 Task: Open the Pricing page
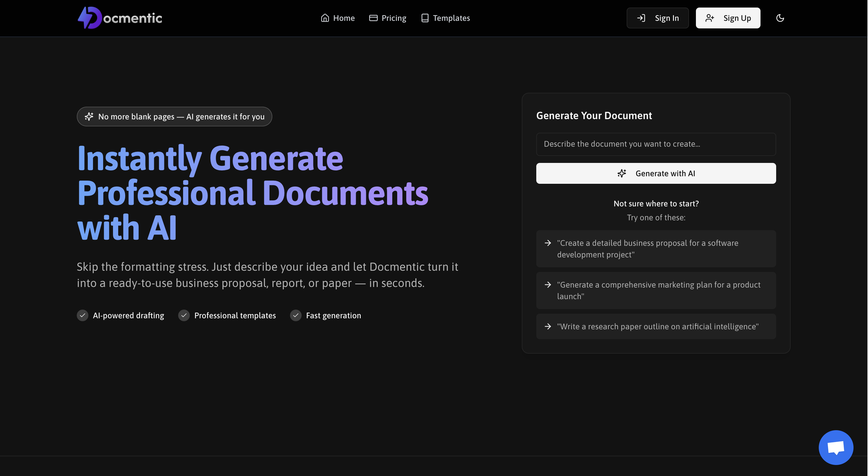393,18
